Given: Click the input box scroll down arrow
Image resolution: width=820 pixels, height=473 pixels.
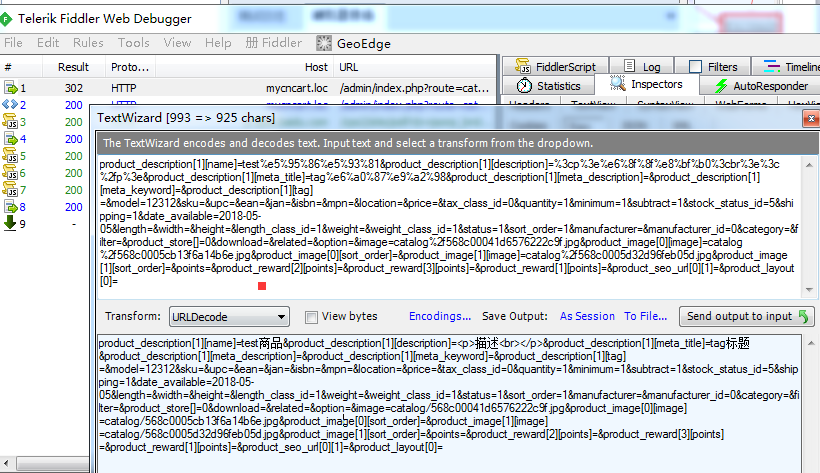Looking at the screenshot, I should (810, 289).
